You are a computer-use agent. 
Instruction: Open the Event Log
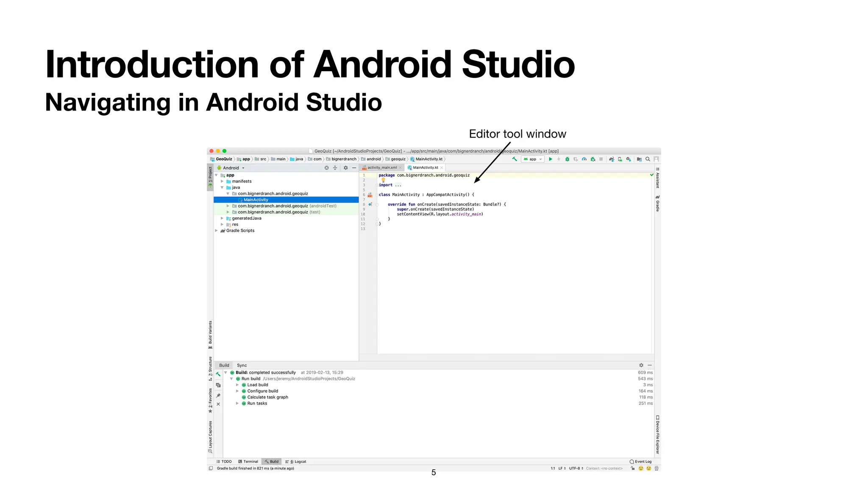640,461
